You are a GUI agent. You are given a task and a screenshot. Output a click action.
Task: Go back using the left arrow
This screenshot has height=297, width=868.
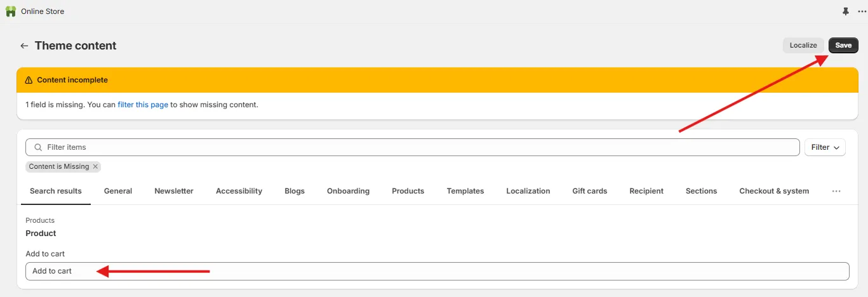24,46
